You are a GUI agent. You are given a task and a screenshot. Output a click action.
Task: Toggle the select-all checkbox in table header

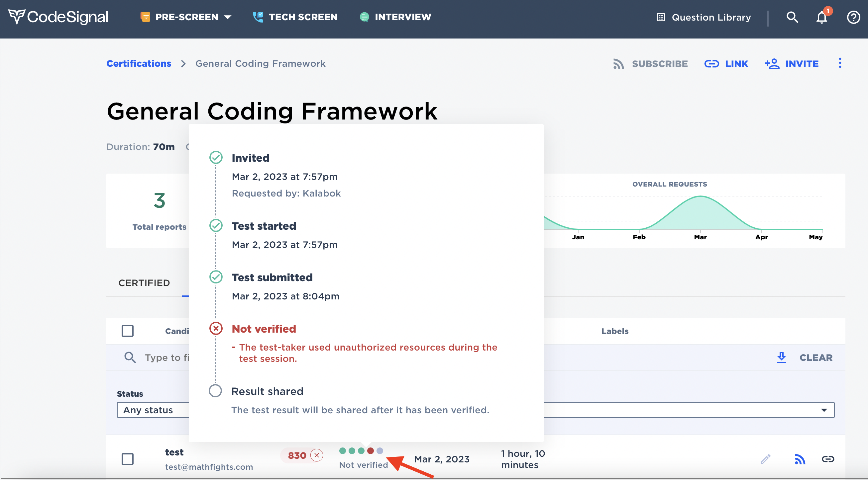[x=127, y=331]
